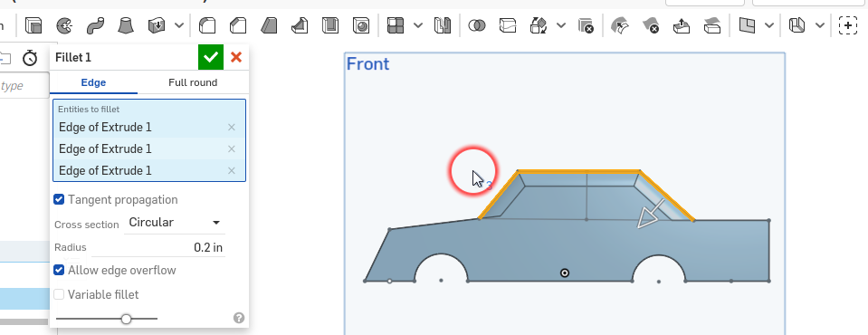868x335 pixels.
Task: Cancel Fillet 1 with red X
Action: tap(236, 57)
